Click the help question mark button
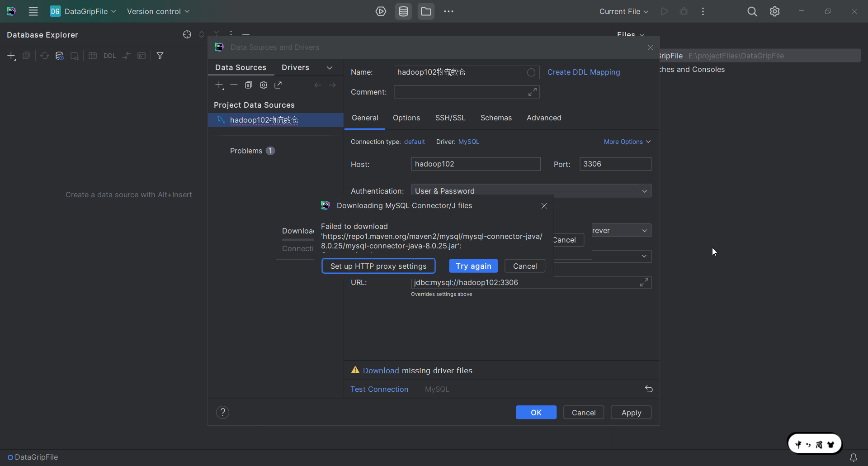The height and width of the screenshot is (466, 868). [222, 412]
